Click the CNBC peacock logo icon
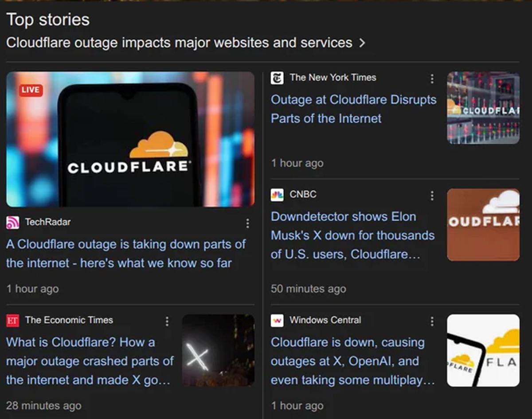The image size is (532, 419). pos(277,195)
